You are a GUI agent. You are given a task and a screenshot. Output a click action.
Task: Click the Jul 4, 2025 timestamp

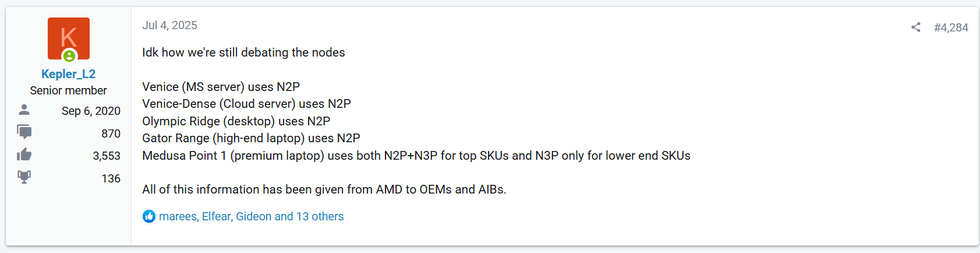pyautogui.click(x=169, y=25)
